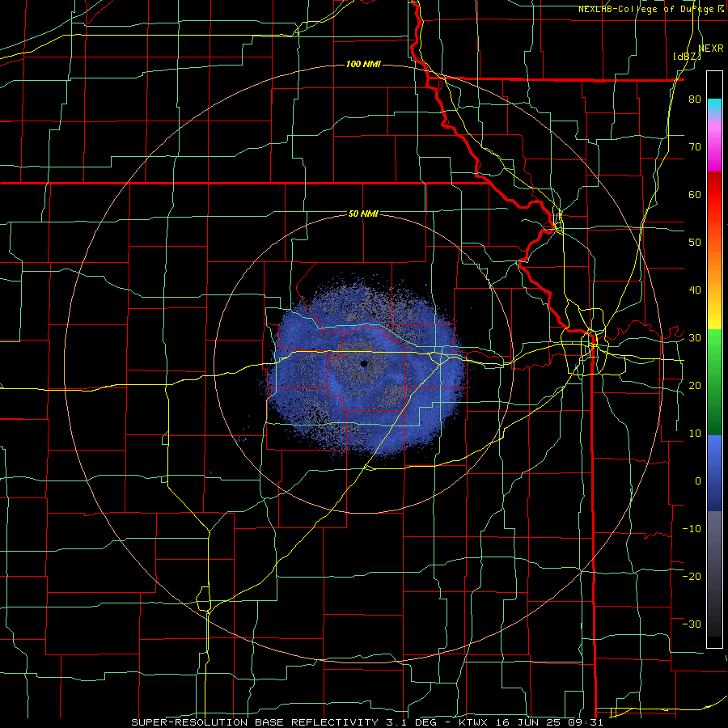Viewport: 728px width, 728px height.
Task: Click the black radar site dot at center
Action: [x=364, y=363]
